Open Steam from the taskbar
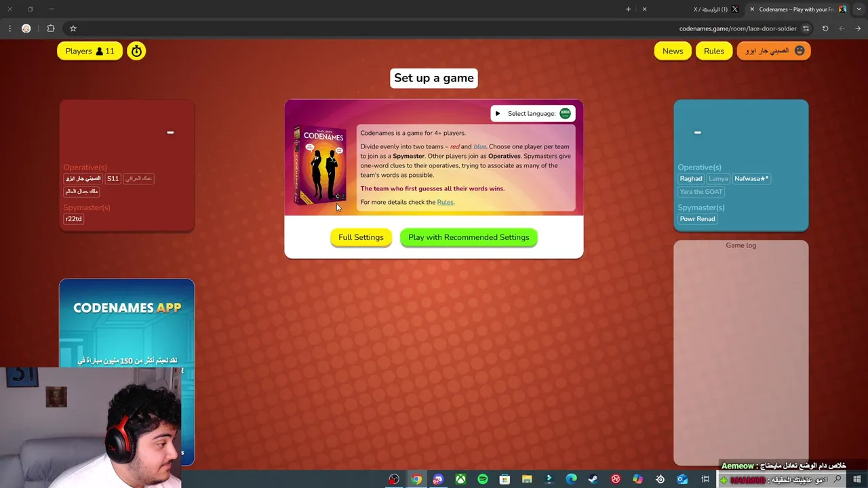 pos(593,479)
